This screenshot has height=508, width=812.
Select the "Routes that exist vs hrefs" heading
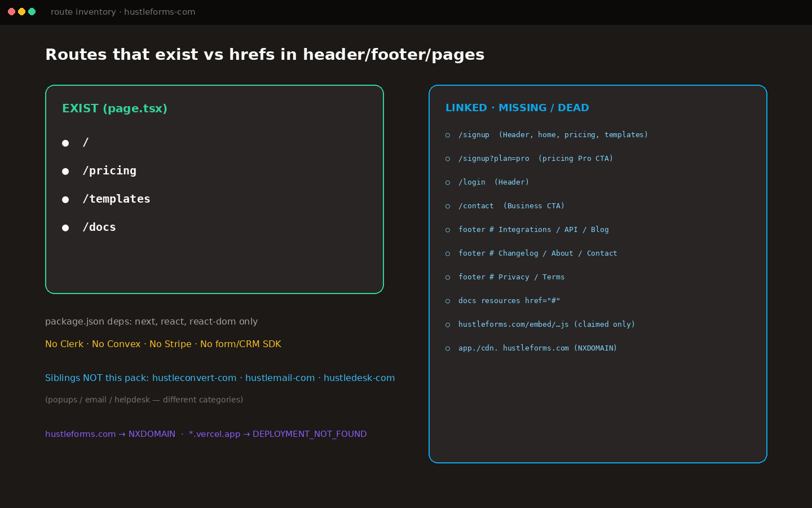click(265, 55)
